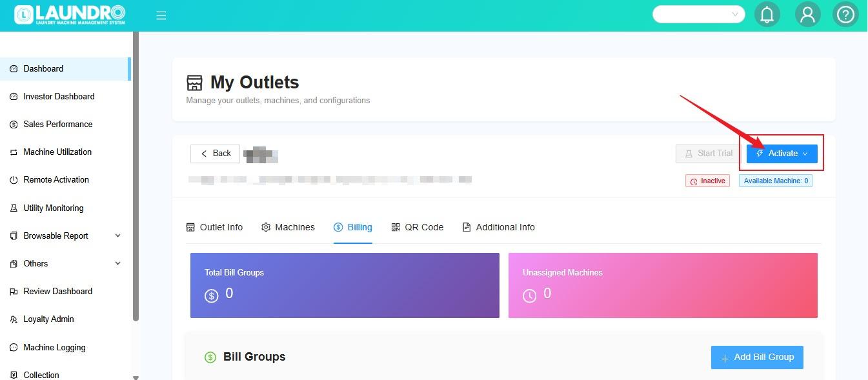
Task: Click the Unassigned Machines card
Action: 663,285
